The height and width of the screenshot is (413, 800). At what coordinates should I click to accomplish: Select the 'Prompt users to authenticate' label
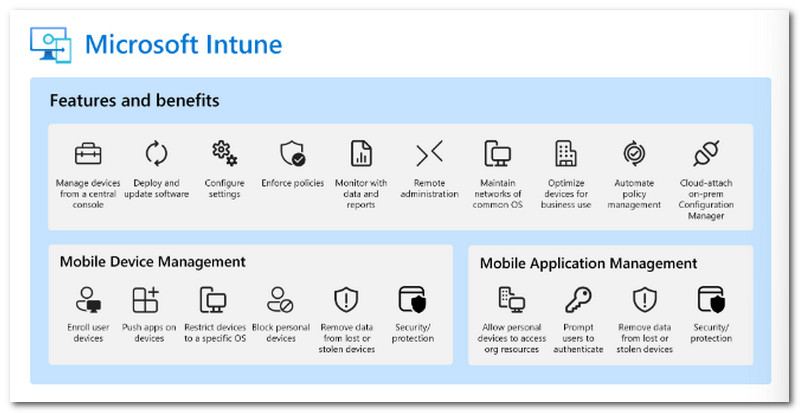(578, 338)
